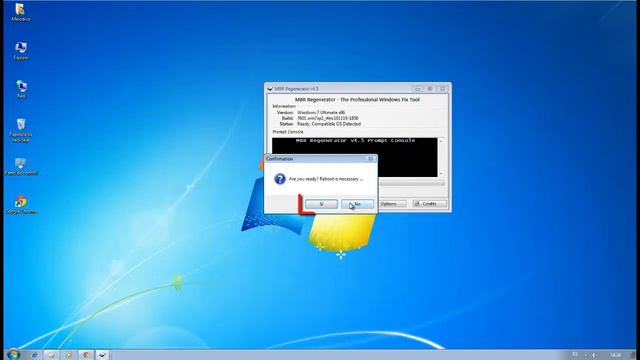Click inside the black Prompt Console area
The image size is (640, 360).
pos(354,158)
